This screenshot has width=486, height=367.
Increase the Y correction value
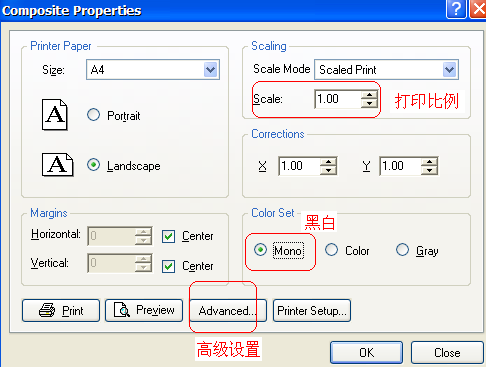(429, 162)
